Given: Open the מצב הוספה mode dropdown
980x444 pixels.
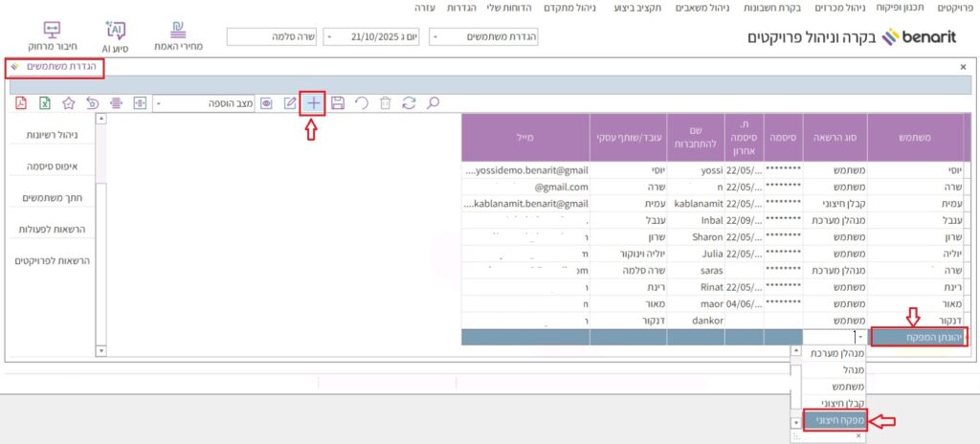Looking at the screenshot, I should tap(159, 103).
